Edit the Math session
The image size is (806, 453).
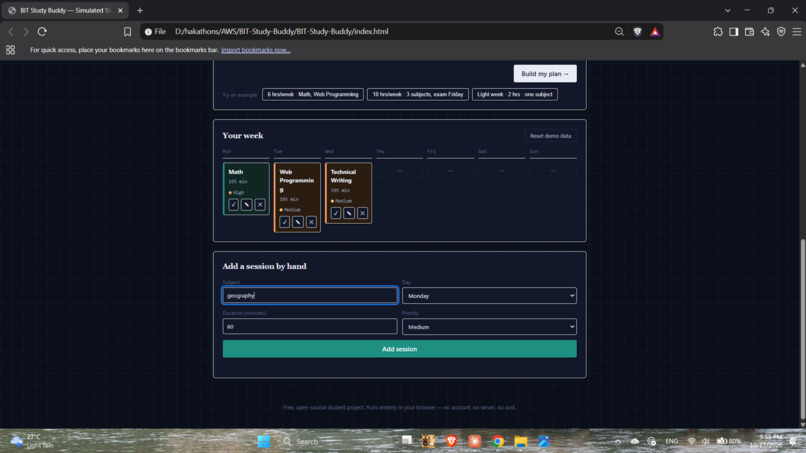247,205
